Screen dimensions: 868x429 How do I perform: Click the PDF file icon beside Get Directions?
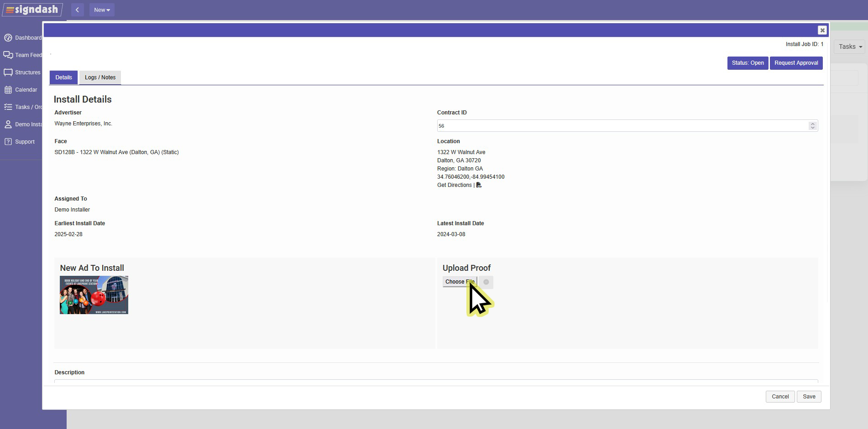(479, 185)
